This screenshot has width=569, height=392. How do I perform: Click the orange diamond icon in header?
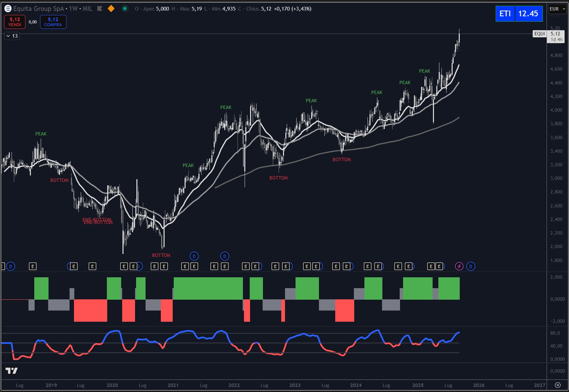coord(111,8)
